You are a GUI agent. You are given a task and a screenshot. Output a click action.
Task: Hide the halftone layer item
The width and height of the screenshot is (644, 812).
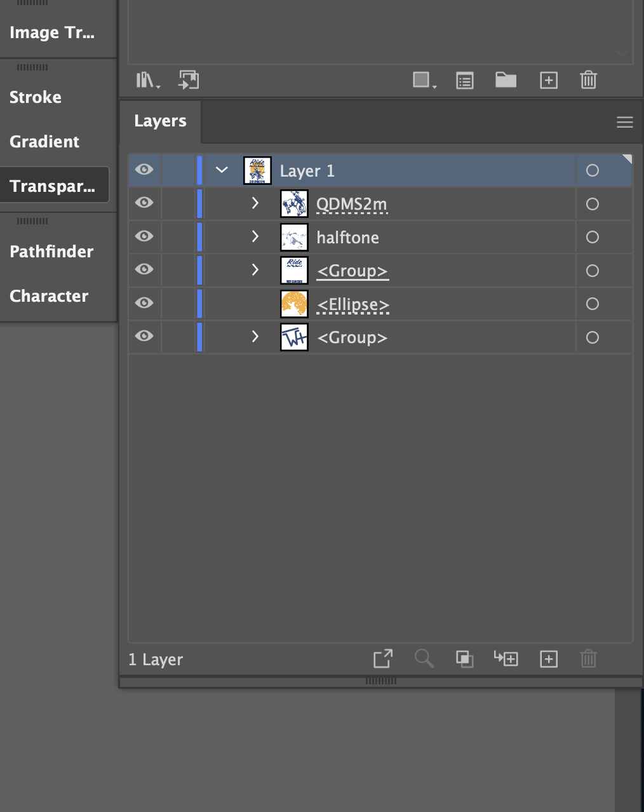coord(144,236)
